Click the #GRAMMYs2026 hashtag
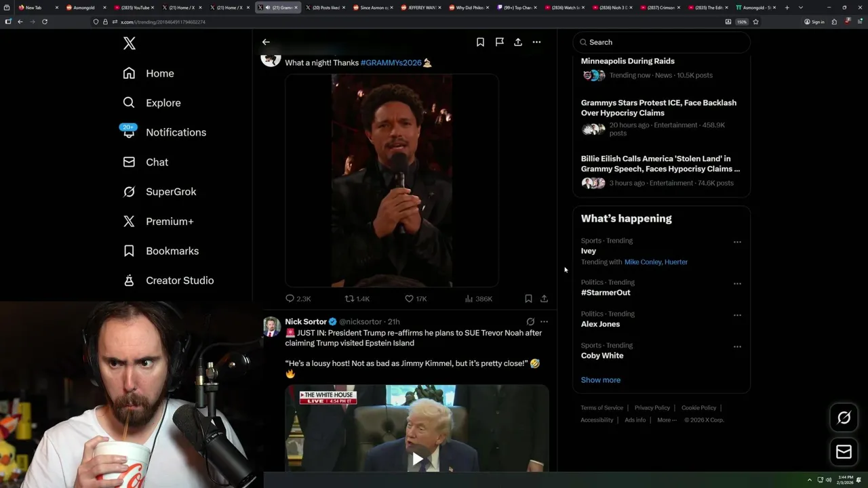868x488 pixels. 391,62
